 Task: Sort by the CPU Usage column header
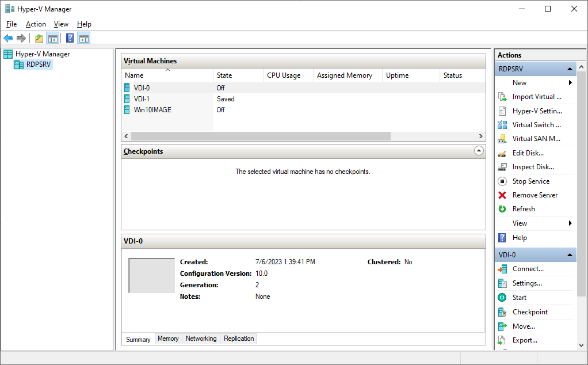[288, 75]
